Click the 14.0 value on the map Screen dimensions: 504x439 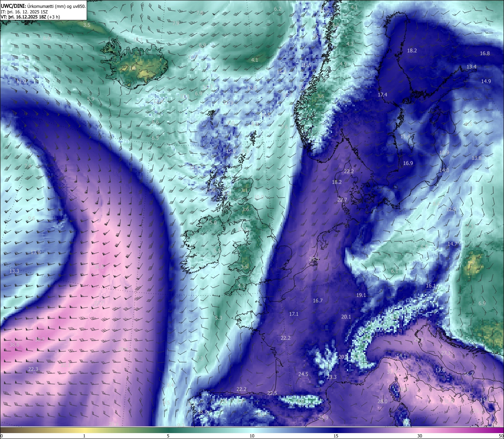click(x=444, y=170)
